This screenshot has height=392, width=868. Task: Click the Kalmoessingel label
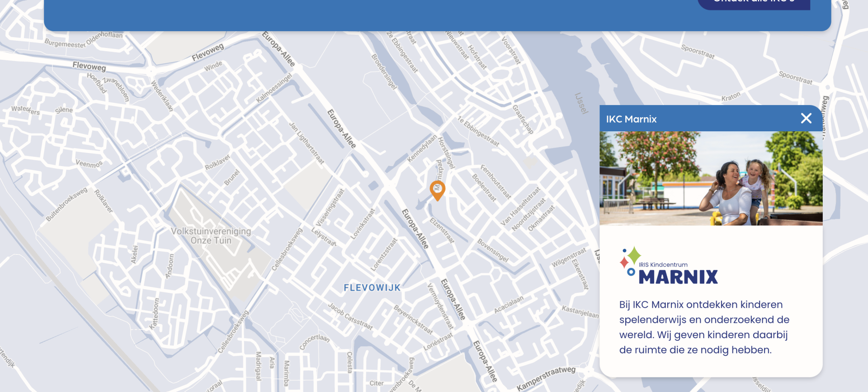(274, 88)
